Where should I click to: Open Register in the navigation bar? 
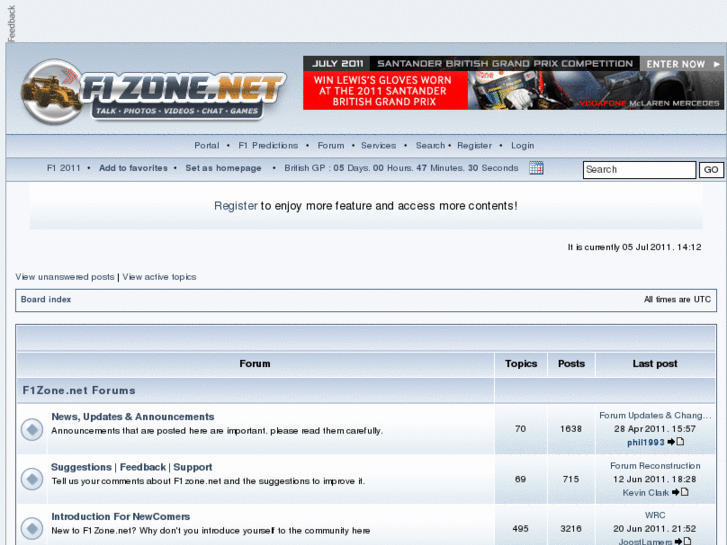(474, 145)
